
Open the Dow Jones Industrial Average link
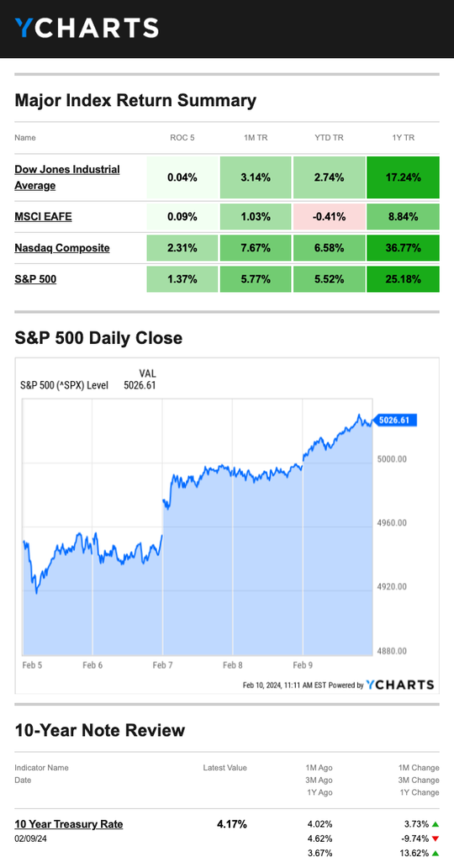67,177
